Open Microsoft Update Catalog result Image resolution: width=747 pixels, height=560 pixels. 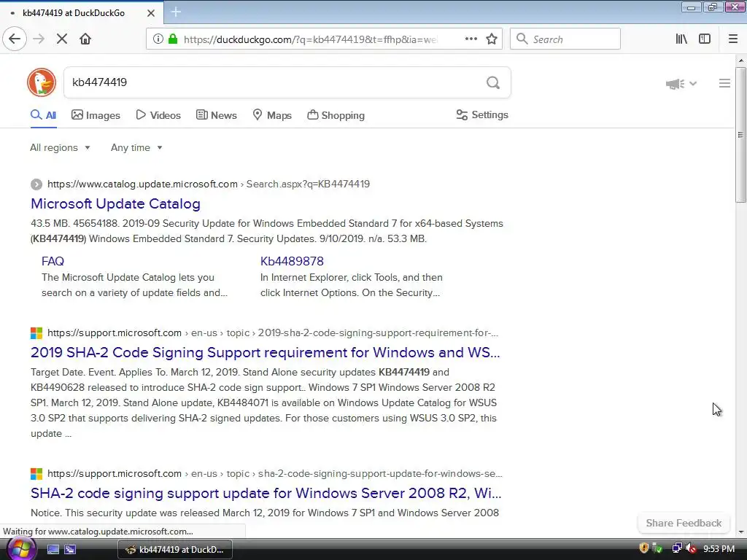pos(115,204)
